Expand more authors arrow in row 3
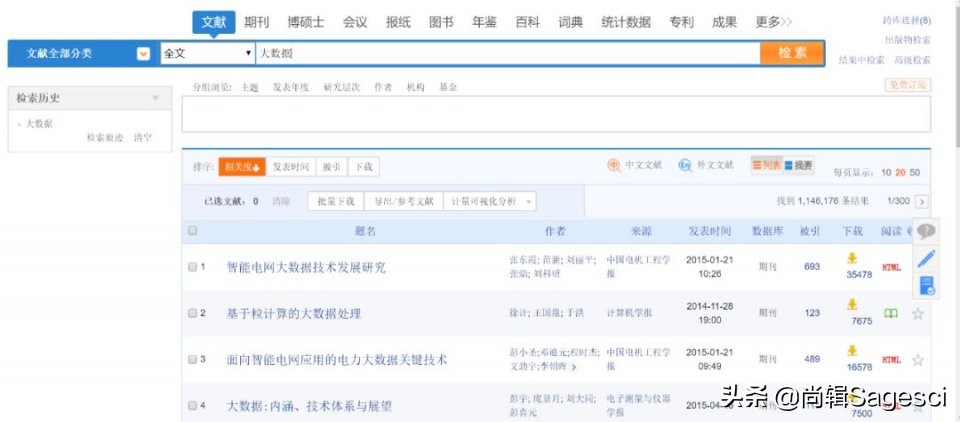This screenshot has width=960, height=422. pyautogui.click(x=573, y=367)
